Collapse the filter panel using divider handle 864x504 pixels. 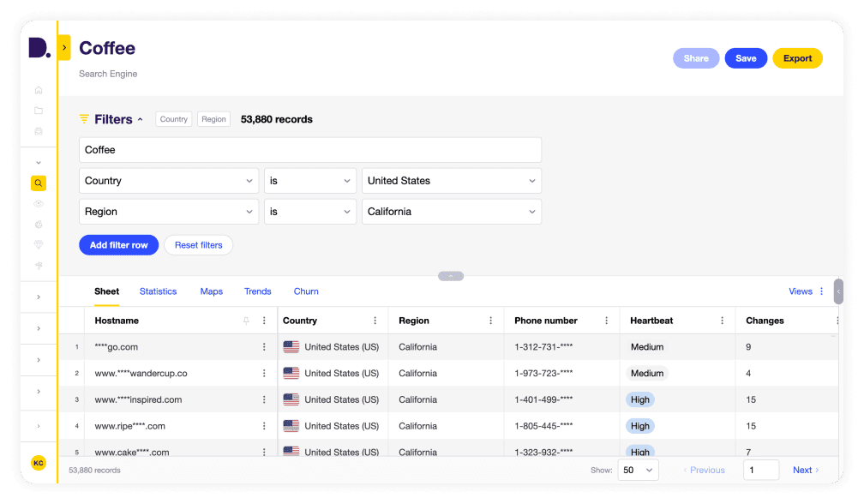[x=451, y=276]
